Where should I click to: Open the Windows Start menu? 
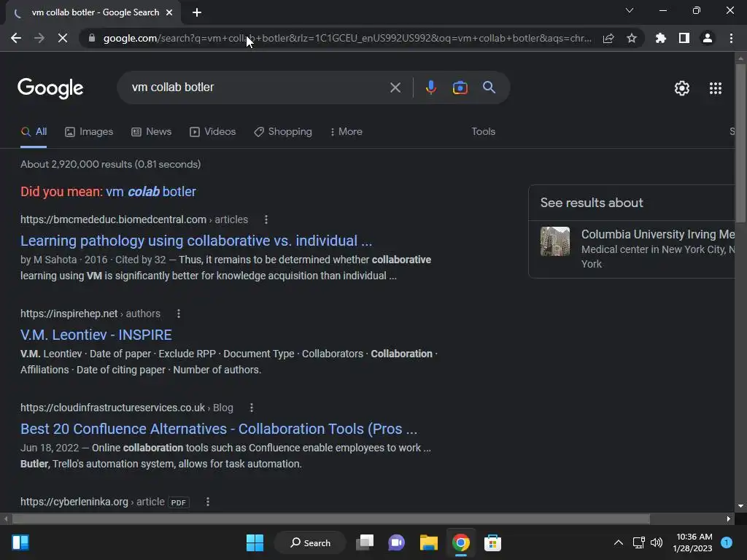tap(255, 542)
